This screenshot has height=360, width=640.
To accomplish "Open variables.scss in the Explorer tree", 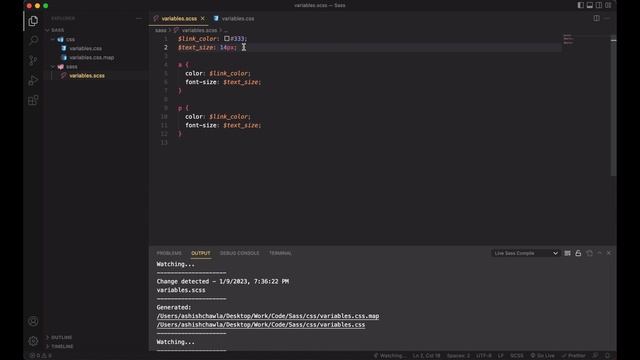I will 87,76.
